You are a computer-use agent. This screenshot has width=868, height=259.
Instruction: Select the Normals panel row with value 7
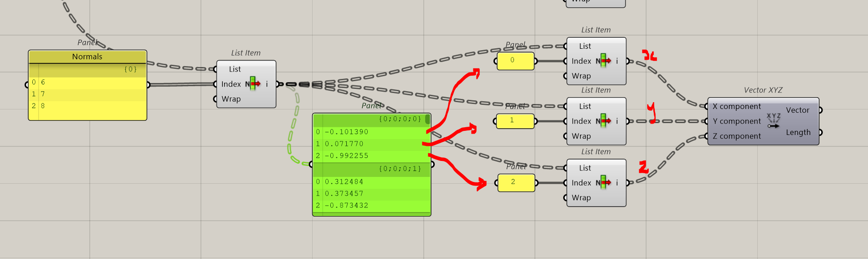coord(87,94)
